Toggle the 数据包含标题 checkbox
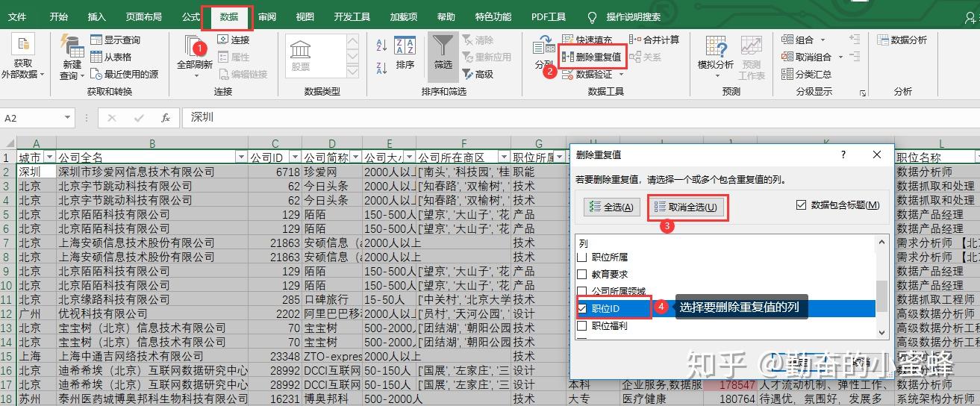Image resolution: width=980 pixels, height=406 pixels. (x=801, y=205)
